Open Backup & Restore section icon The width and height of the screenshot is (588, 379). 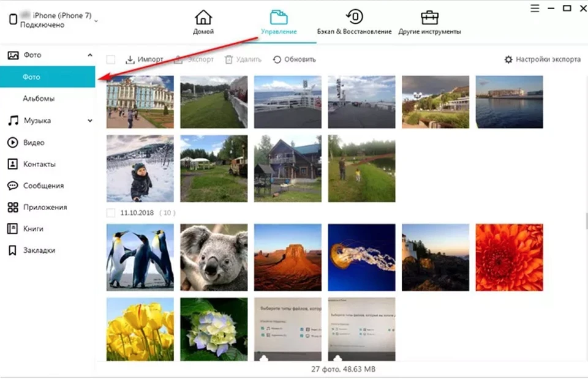(x=354, y=17)
